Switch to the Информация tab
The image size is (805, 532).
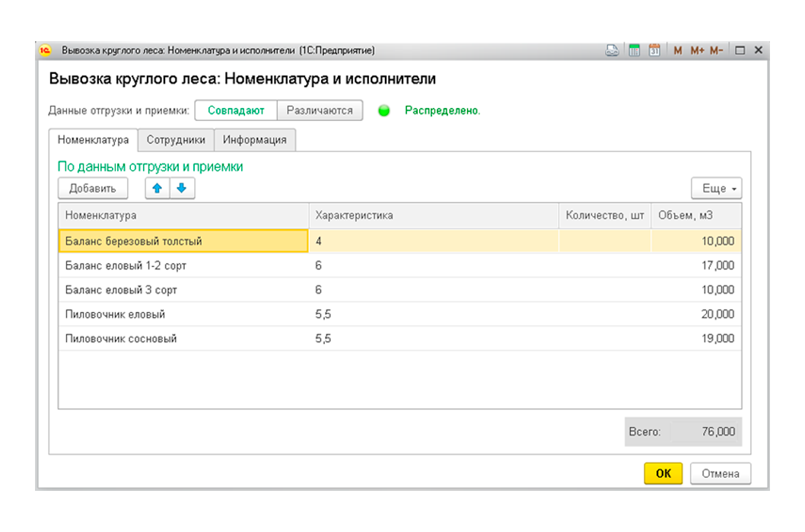tap(255, 140)
